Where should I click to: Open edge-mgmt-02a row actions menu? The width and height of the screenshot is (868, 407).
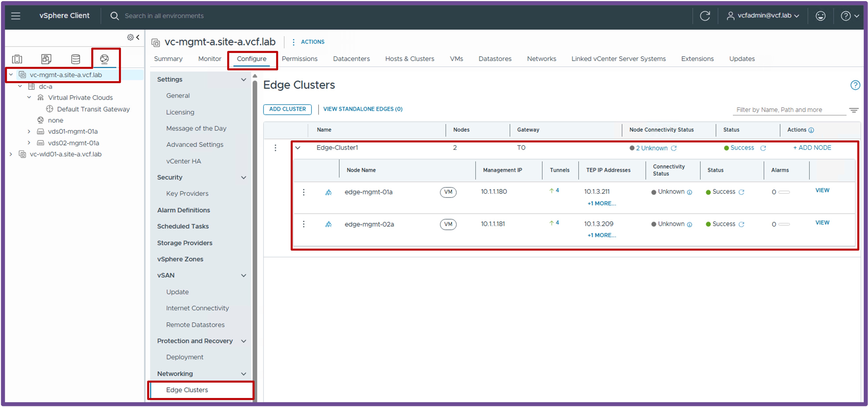(304, 224)
